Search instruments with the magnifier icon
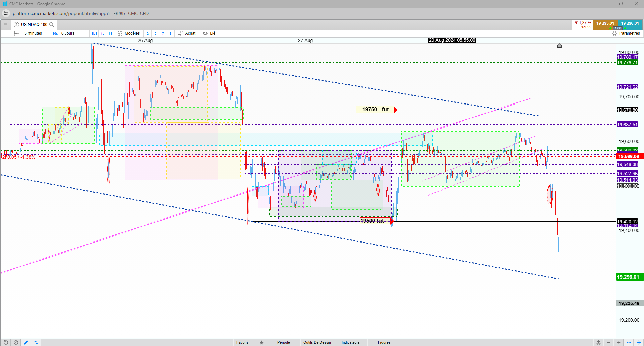This screenshot has width=644, height=346. 52,25
